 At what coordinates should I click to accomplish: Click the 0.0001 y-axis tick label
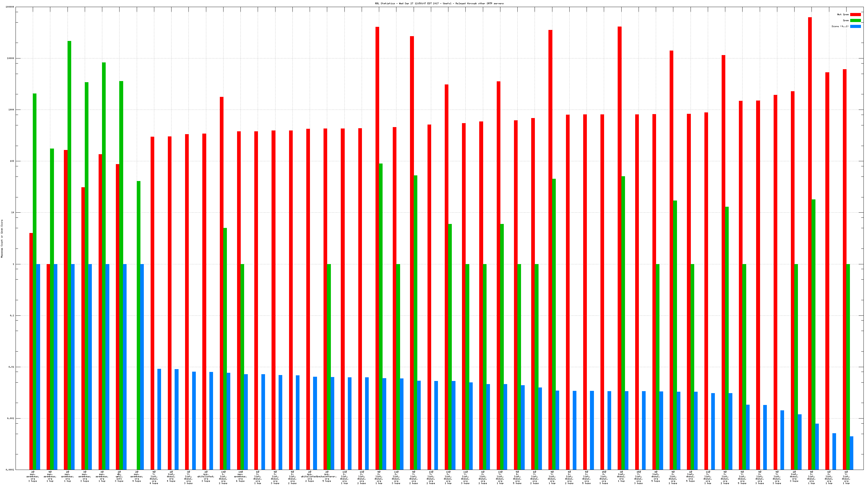pos(10,469)
